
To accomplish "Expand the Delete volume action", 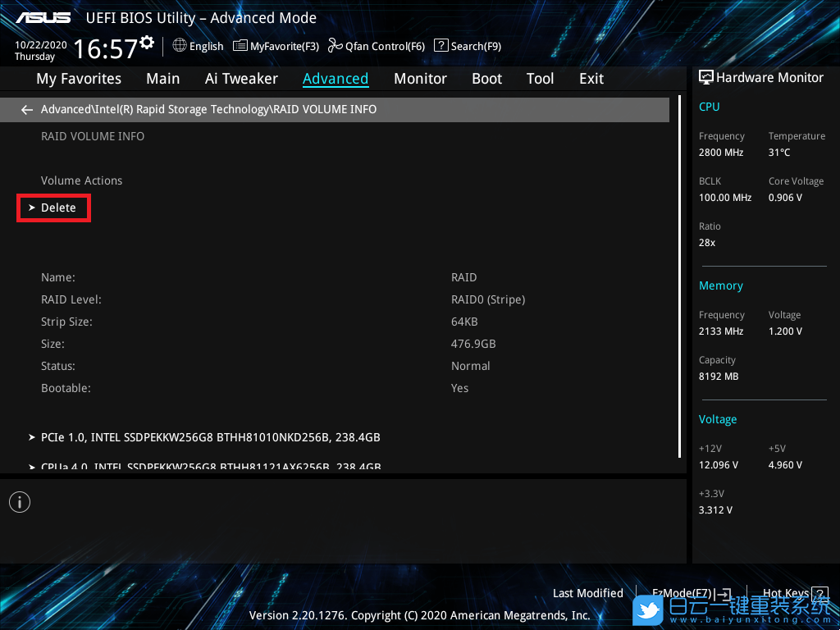I will tap(57, 208).
